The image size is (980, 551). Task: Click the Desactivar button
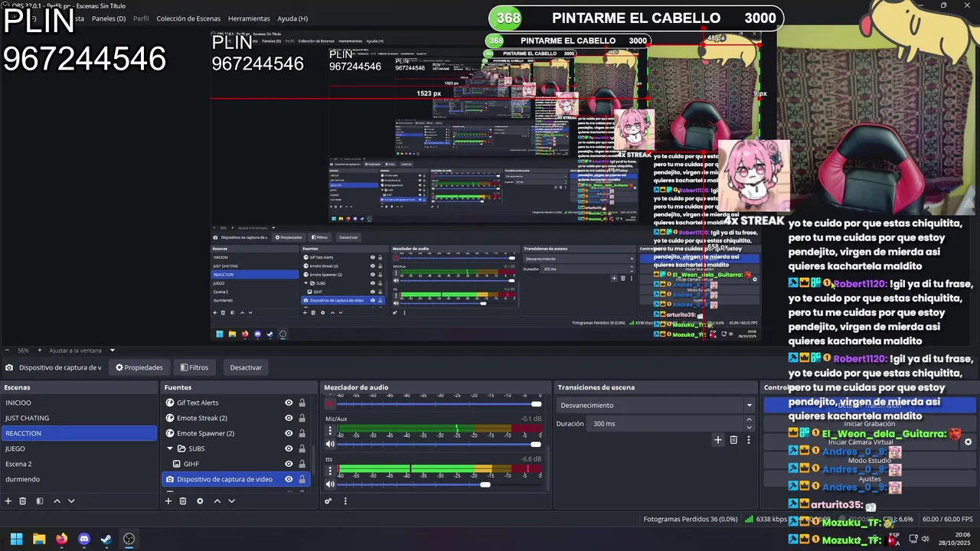(x=246, y=367)
